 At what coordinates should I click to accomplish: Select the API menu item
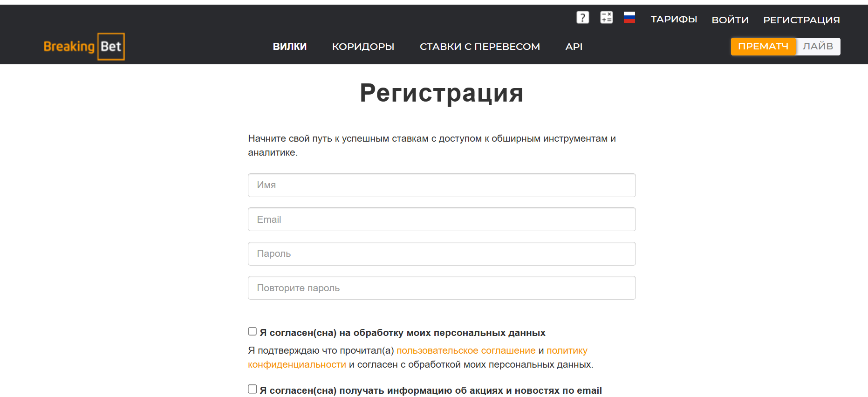(x=574, y=47)
